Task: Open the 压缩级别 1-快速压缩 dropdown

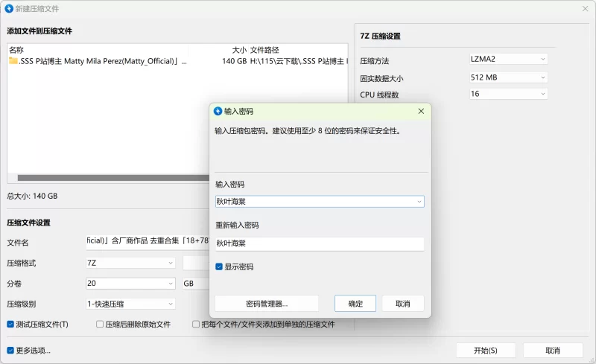Action: 130,304
